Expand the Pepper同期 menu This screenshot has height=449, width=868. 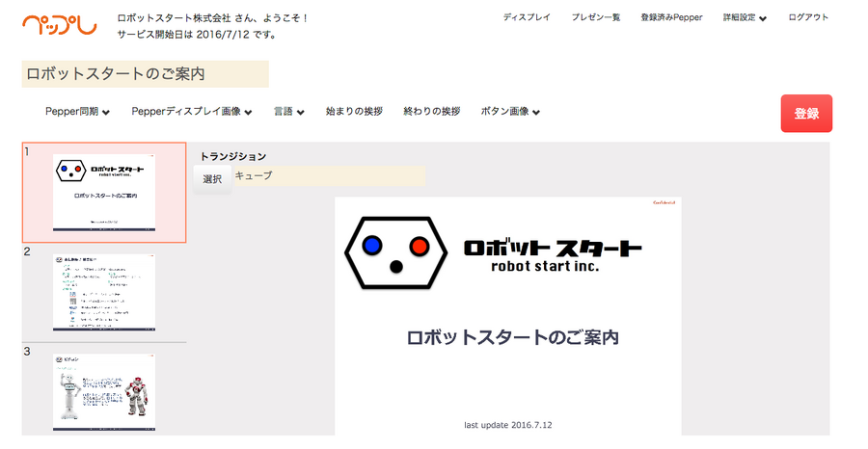(x=77, y=112)
